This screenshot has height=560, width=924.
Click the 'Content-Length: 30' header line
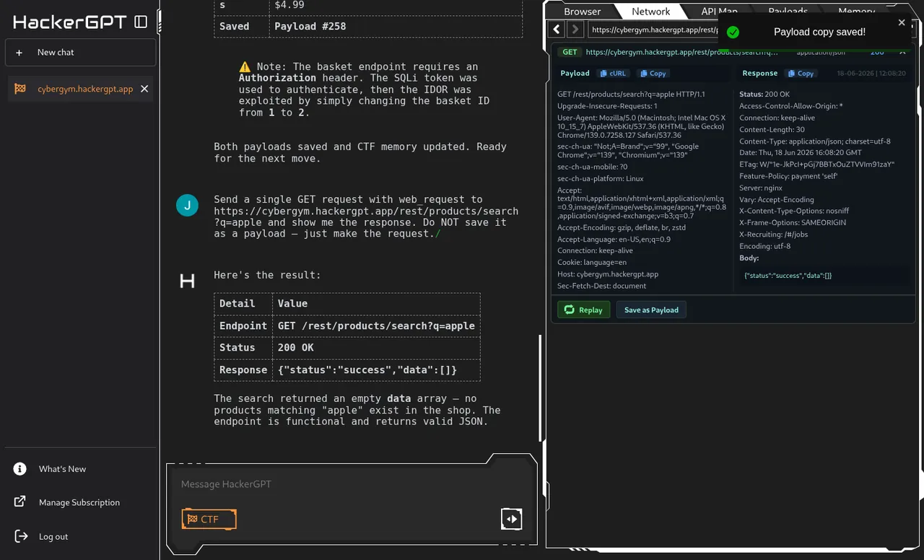[x=772, y=129]
